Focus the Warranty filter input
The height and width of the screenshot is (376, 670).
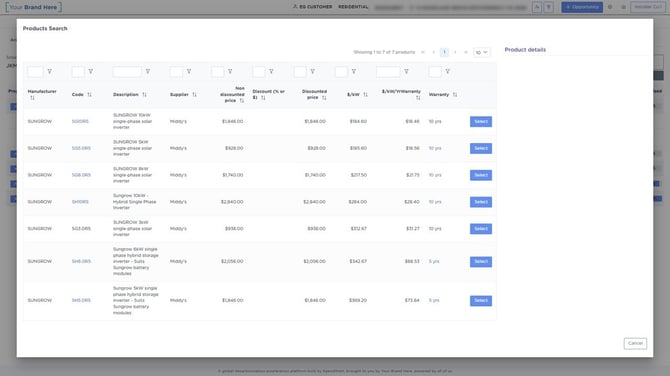(x=435, y=71)
